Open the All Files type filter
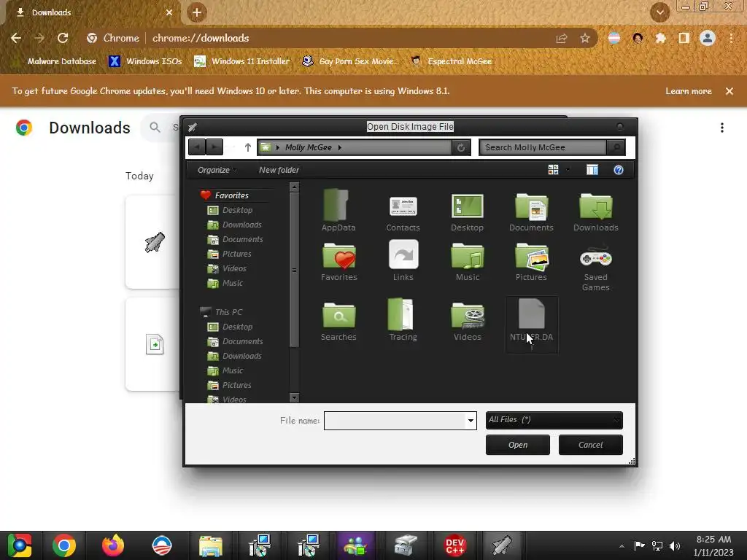The height and width of the screenshot is (560, 747). [x=554, y=420]
